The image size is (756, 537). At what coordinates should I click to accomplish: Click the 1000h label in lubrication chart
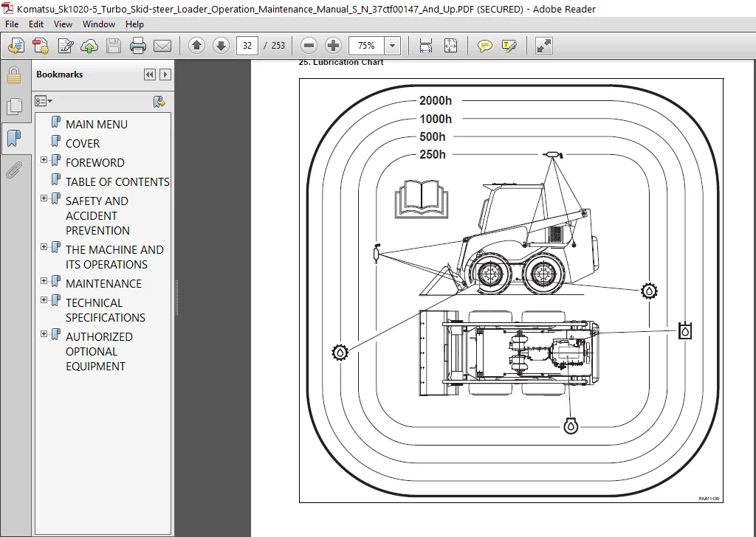pyautogui.click(x=436, y=119)
